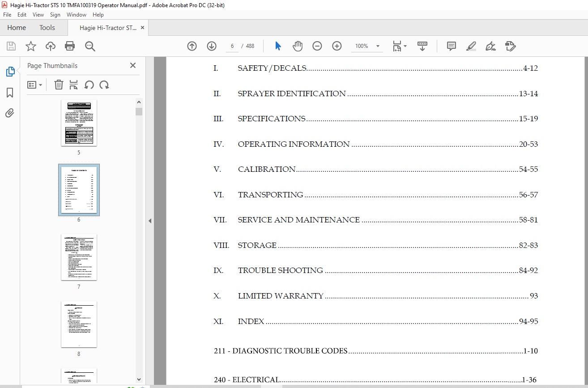Viewport: 588px width, 388px height.
Task: Go to next page arrow
Action: click(x=212, y=46)
